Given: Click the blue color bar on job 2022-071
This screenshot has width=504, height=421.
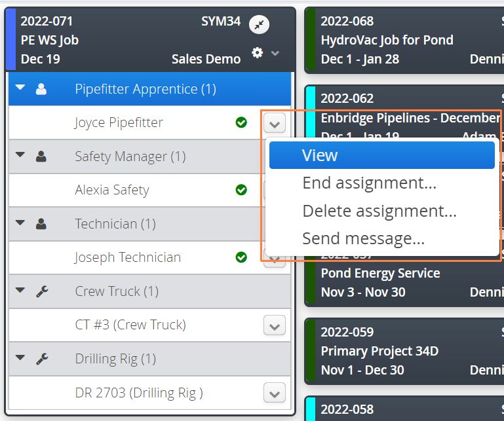Looking at the screenshot, I should [x=11, y=39].
